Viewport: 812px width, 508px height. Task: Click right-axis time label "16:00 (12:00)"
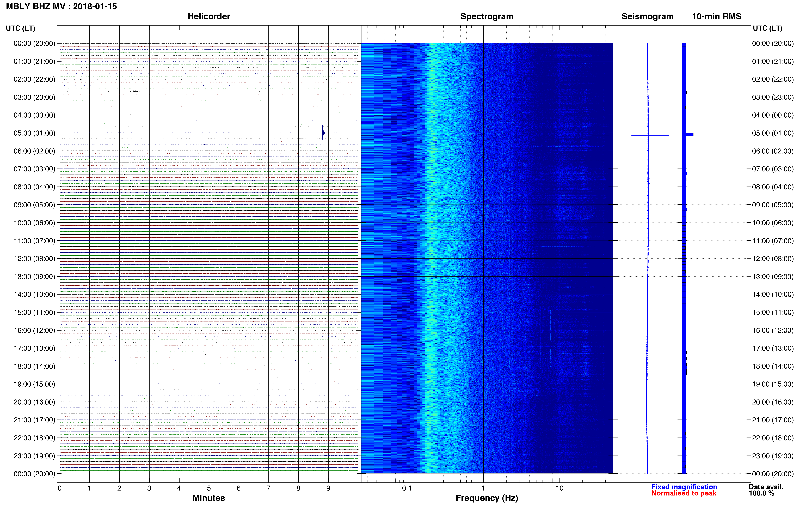pyautogui.click(x=773, y=330)
